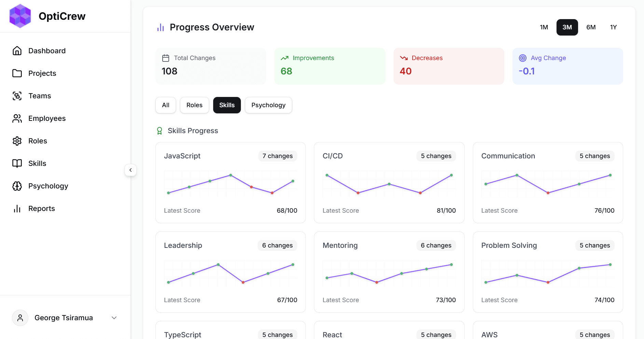Image resolution: width=644 pixels, height=339 pixels.
Task: Toggle the Psychology filter pill
Action: [x=268, y=105]
